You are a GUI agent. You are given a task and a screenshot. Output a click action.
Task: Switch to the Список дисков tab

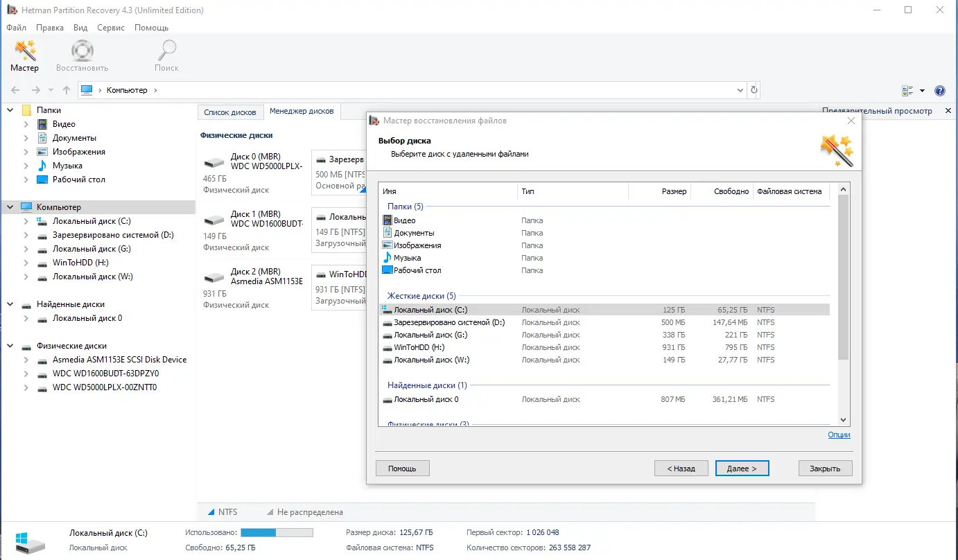(x=230, y=112)
